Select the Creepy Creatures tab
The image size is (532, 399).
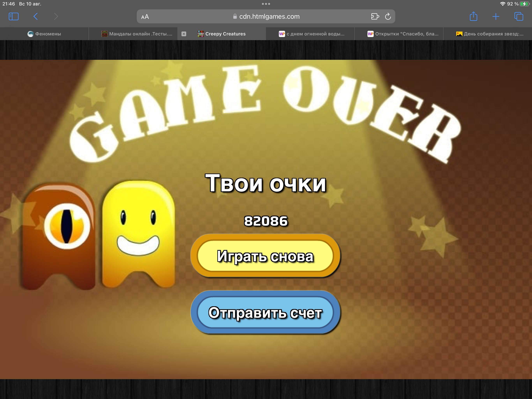click(x=222, y=34)
